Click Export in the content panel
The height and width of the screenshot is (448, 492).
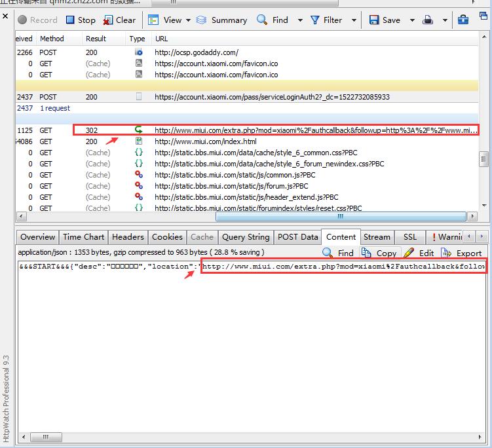point(462,253)
